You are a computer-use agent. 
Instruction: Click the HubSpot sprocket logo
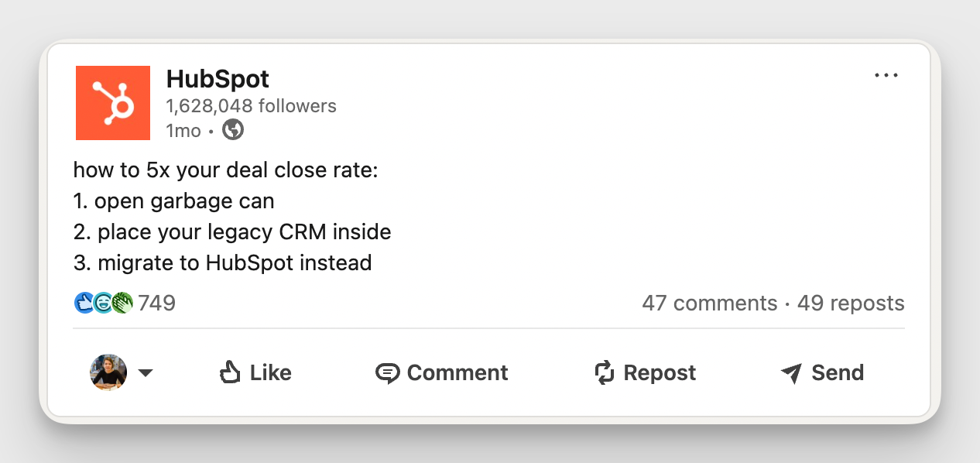point(111,103)
